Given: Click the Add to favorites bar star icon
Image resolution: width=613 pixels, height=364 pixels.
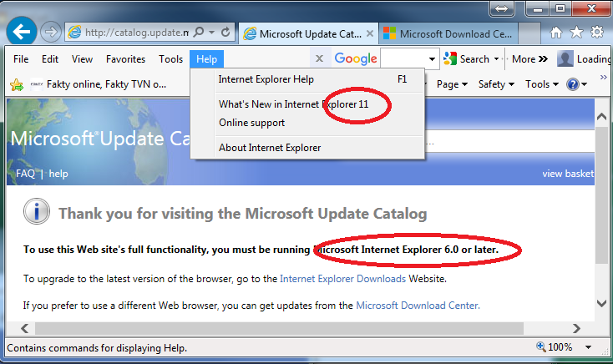Looking at the screenshot, I should pyautogui.click(x=17, y=84).
